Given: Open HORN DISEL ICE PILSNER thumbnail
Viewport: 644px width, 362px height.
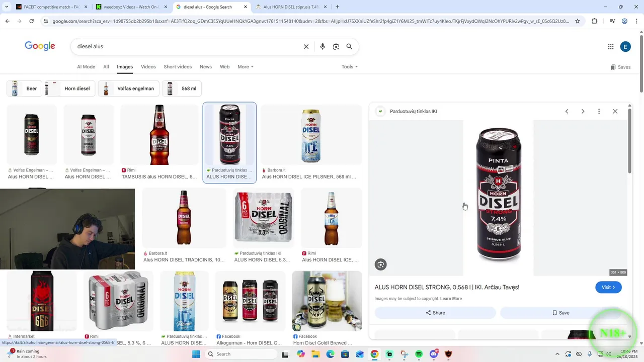Looking at the screenshot, I should [311, 135].
